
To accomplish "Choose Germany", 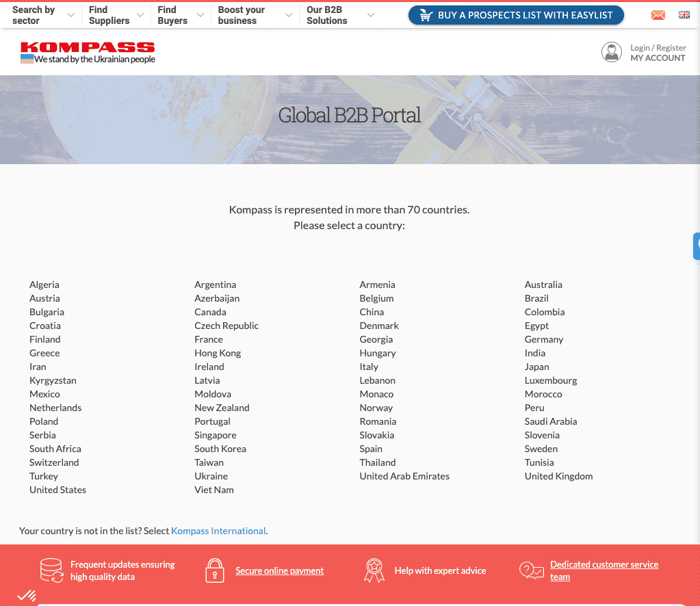I will tap(544, 339).
